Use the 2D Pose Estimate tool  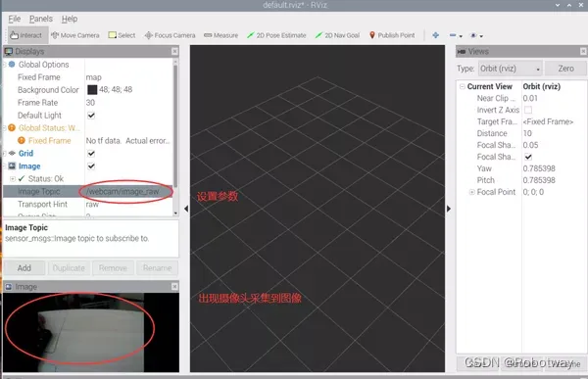276,35
